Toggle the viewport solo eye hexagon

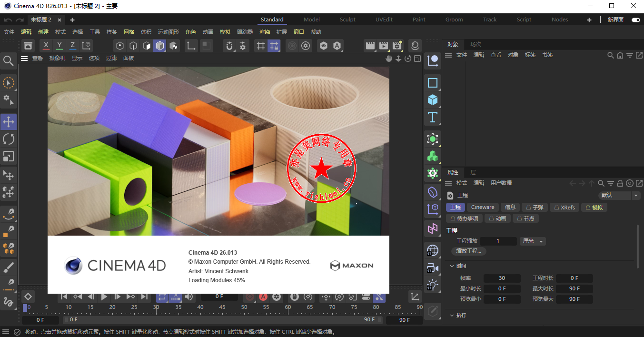coord(324,46)
